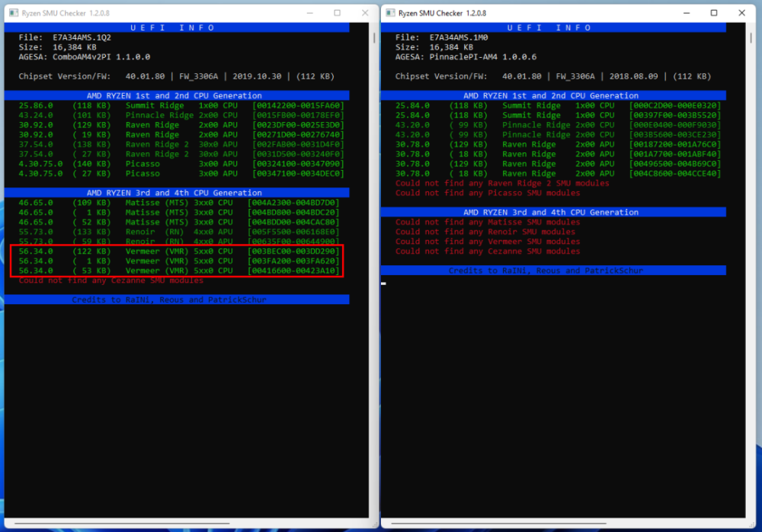Click the chipset date 2019.10.30
The width and height of the screenshot is (762, 532).
click(x=257, y=76)
